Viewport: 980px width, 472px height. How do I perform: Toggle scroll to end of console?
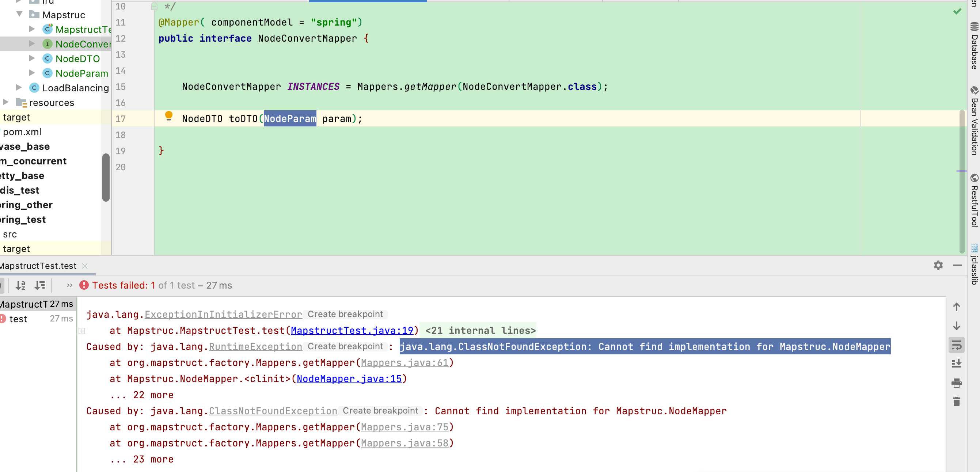point(956,363)
